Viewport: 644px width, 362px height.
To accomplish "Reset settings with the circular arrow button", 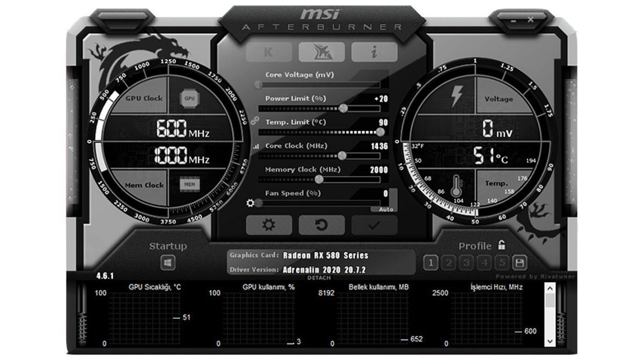I will (x=321, y=225).
